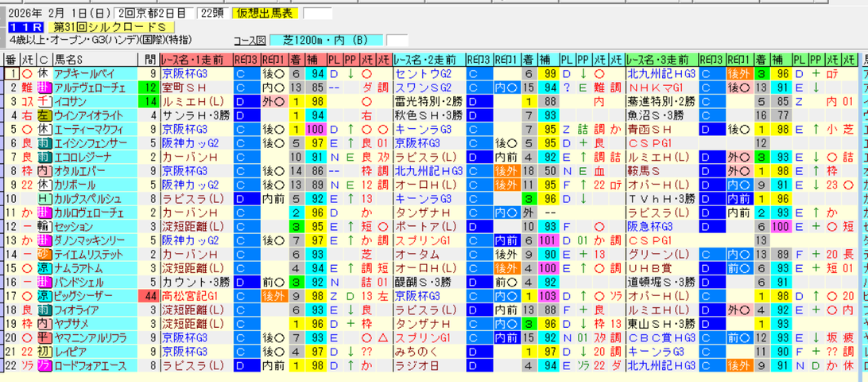Click the 掛 badge beside バンドシェル
Screen dimensions: 868x382
pyautogui.click(x=44, y=283)
